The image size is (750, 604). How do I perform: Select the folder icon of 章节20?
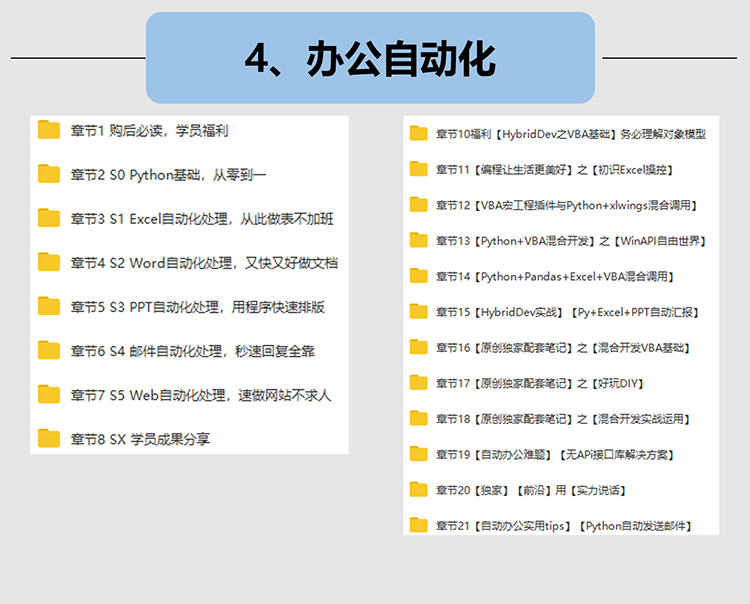point(419,490)
